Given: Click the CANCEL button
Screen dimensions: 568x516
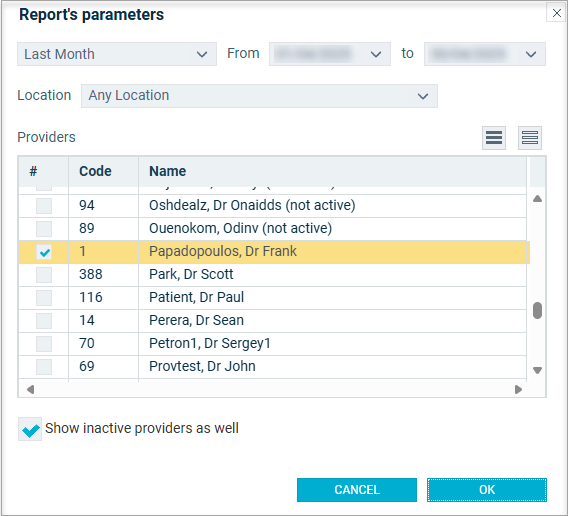Looking at the screenshot, I should (357, 490).
